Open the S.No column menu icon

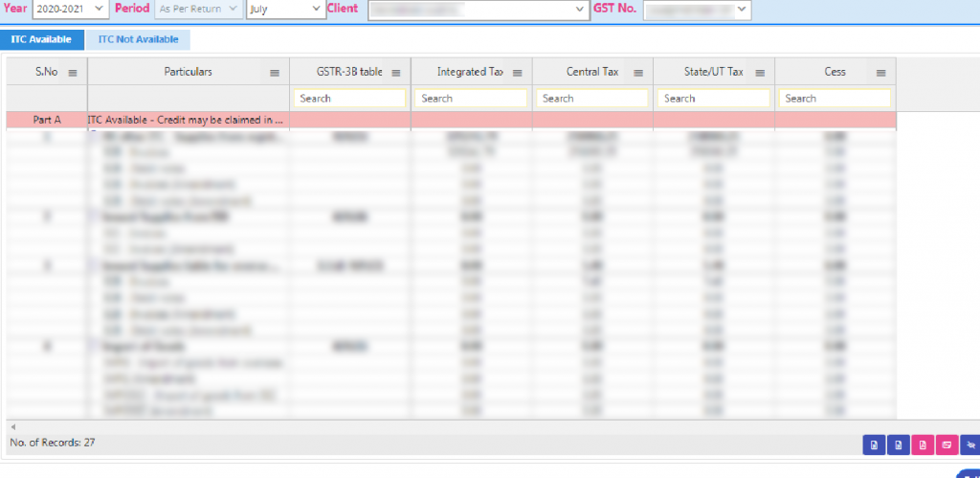pos(74,73)
